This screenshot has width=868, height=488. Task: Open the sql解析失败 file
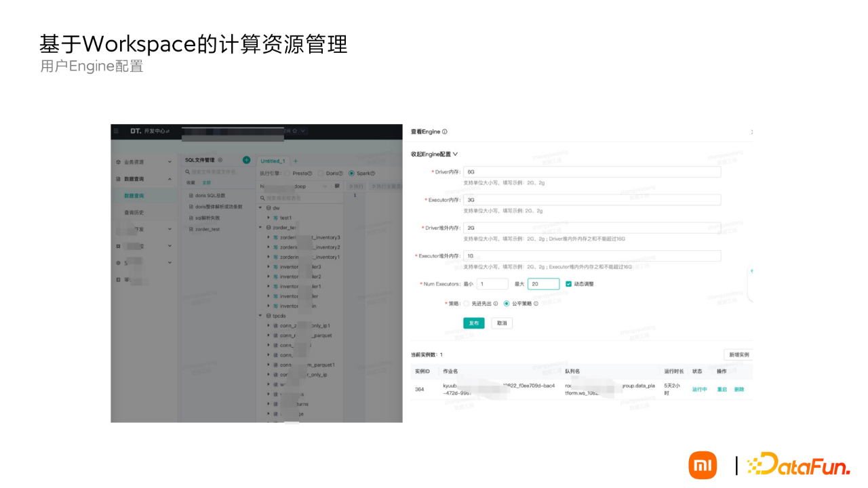click(x=208, y=218)
